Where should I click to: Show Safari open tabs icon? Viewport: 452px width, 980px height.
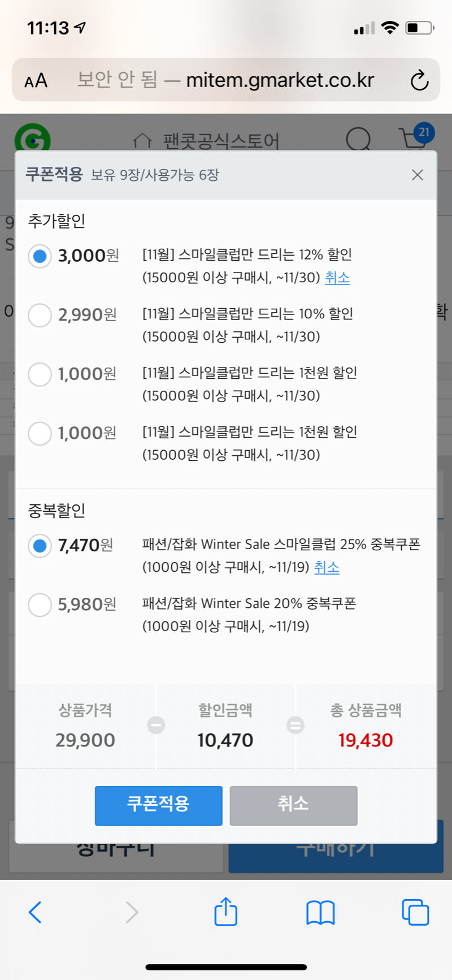pos(415,912)
